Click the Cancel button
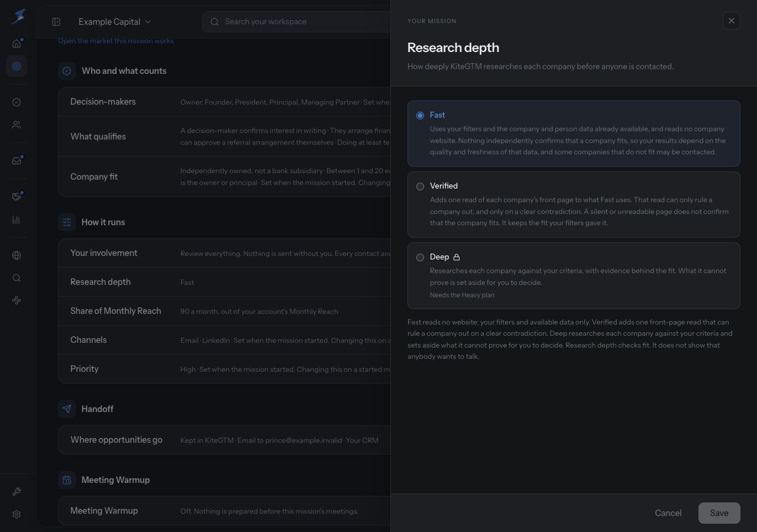This screenshot has height=532, width=757. pyautogui.click(x=668, y=513)
